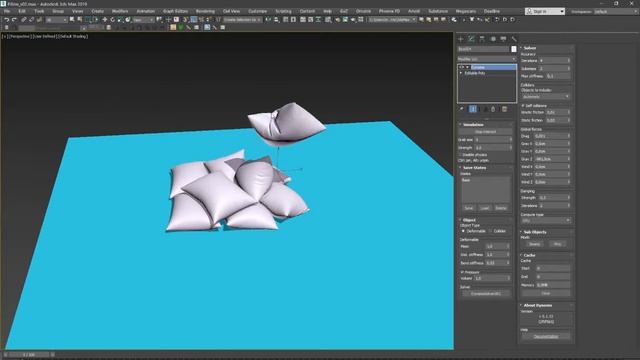Click the object color swatch
The width and height of the screenshot is (640, 360).
513,49
